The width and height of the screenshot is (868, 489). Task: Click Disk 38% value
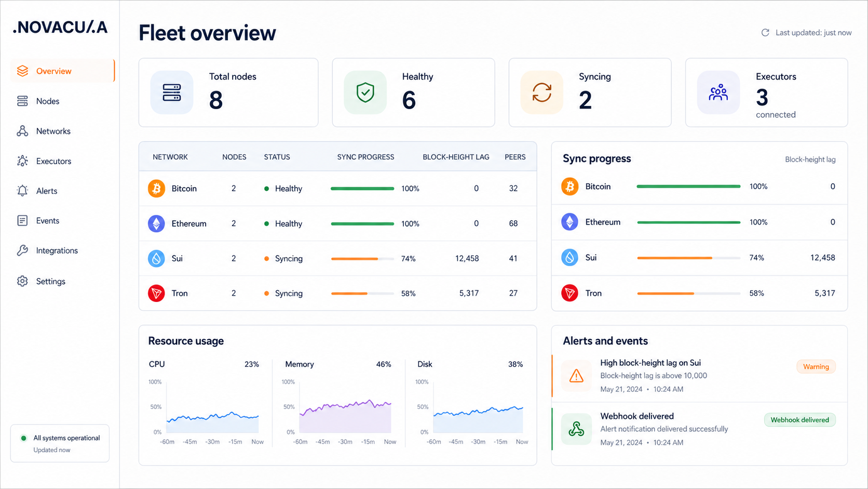pyautogui.click(x=516, y=364)
